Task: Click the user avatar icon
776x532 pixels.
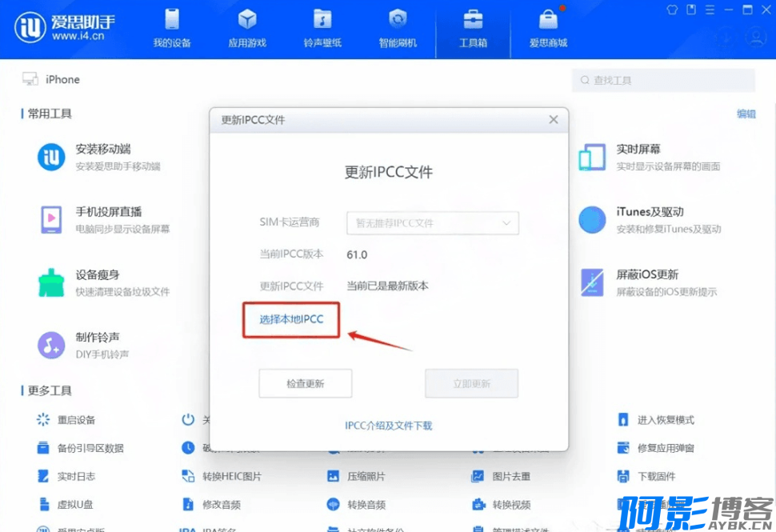Action: (x=756, y=38)
